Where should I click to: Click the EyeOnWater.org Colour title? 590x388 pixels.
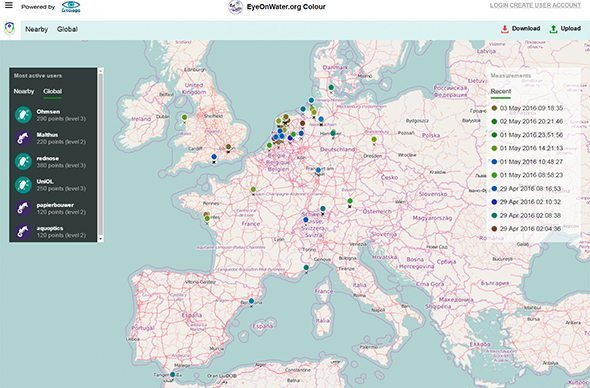(286, 7)
